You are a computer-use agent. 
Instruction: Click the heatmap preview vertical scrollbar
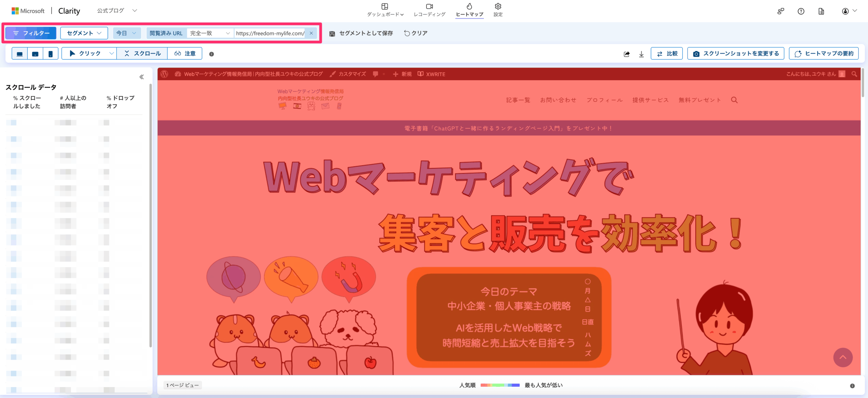pyautogui.click(x=863, y=83)
